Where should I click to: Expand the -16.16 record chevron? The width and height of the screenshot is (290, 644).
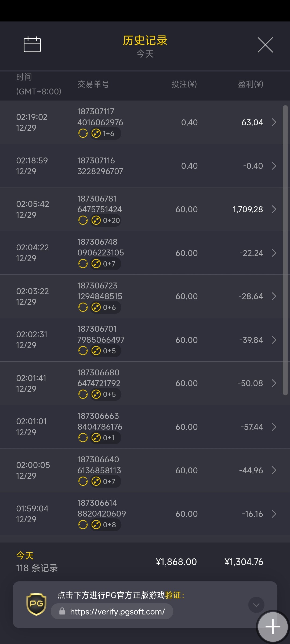[274, 514]
